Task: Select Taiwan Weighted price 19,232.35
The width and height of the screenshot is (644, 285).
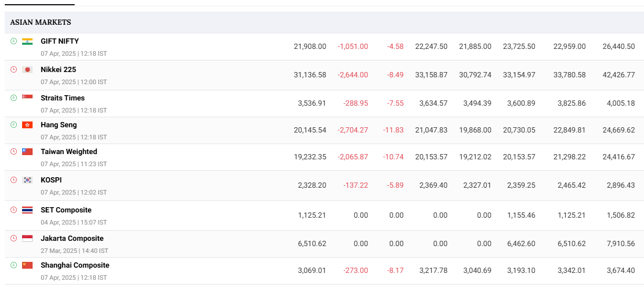Action: click(310, 157)
